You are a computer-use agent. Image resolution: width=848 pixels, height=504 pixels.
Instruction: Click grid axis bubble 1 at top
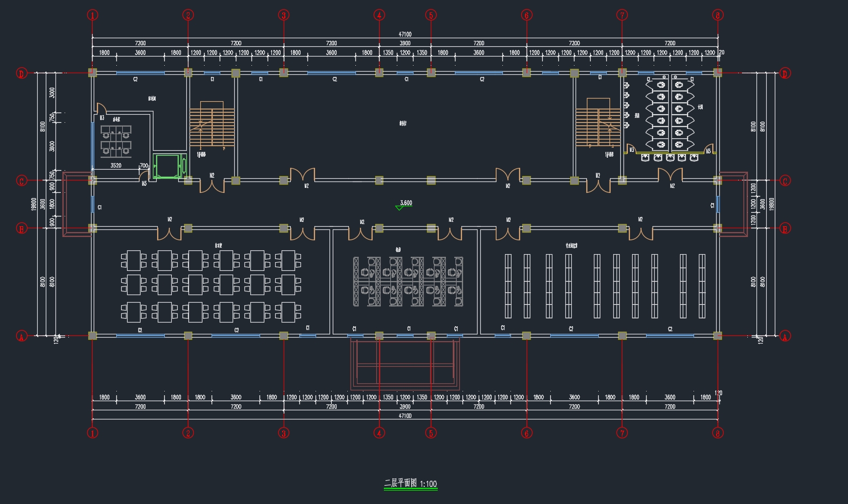point(93,15)
